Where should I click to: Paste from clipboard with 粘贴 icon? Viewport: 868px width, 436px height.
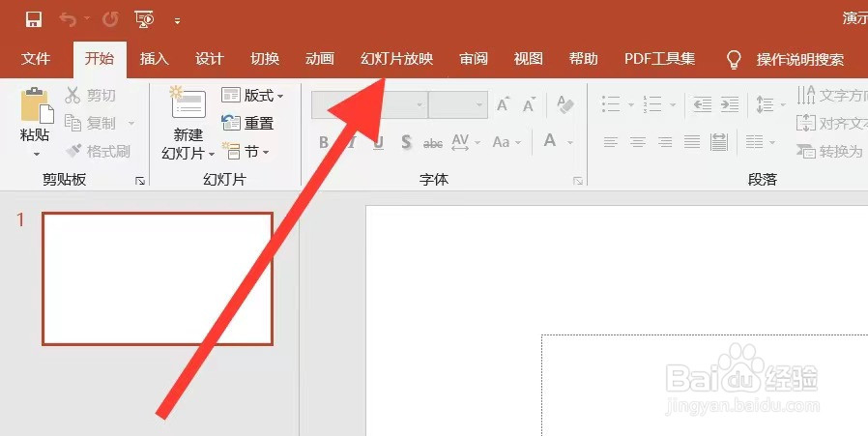(x=36, y=105)
